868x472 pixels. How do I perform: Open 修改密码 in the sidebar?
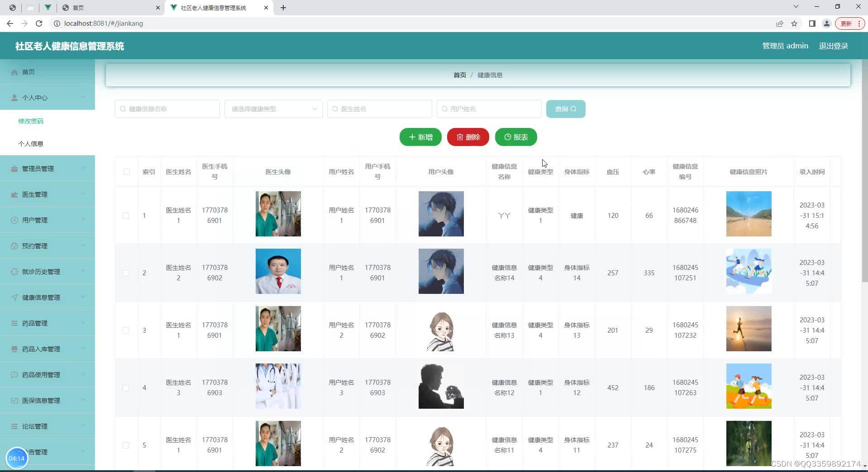pos(31,121)
